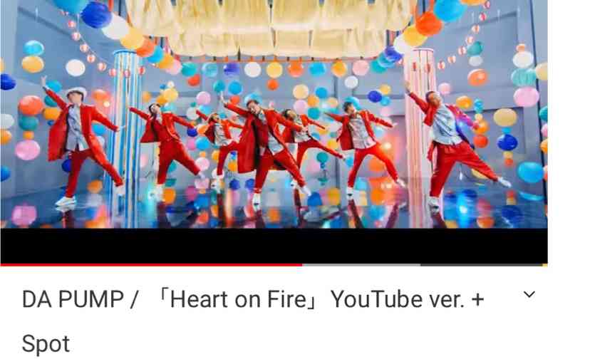Tap second dancer from the right
590x364 pixels.
tap(363, 145)
